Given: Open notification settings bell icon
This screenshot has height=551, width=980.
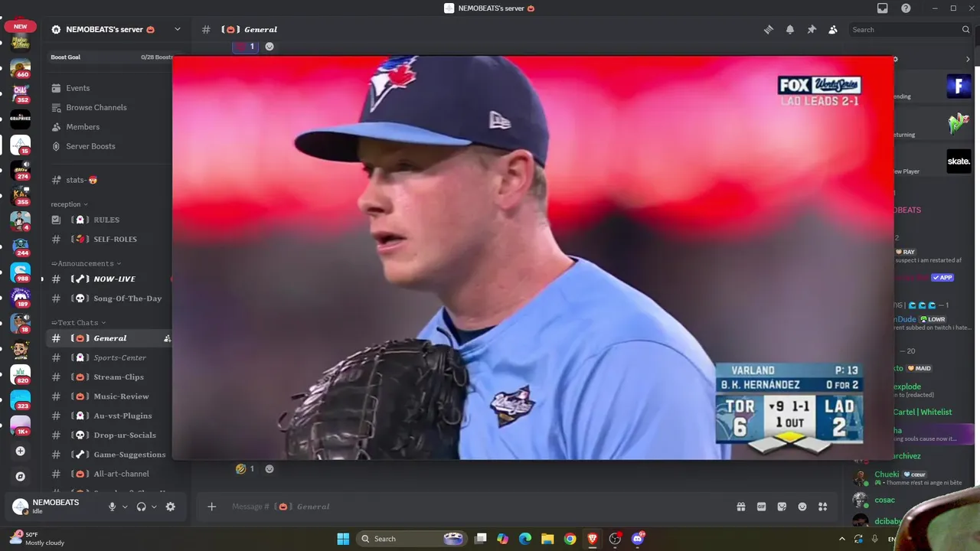Looking at the screenshot, I should 790,30.
